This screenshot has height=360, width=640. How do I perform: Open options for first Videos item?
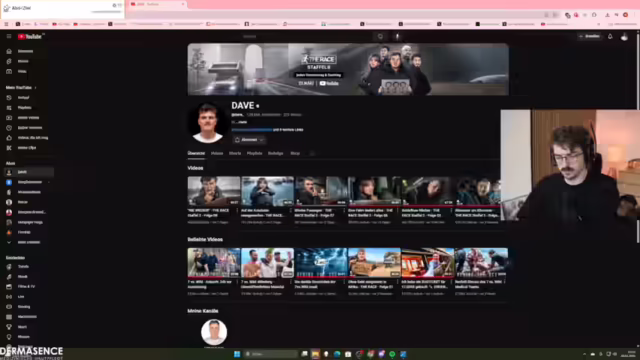coord(238,211)
